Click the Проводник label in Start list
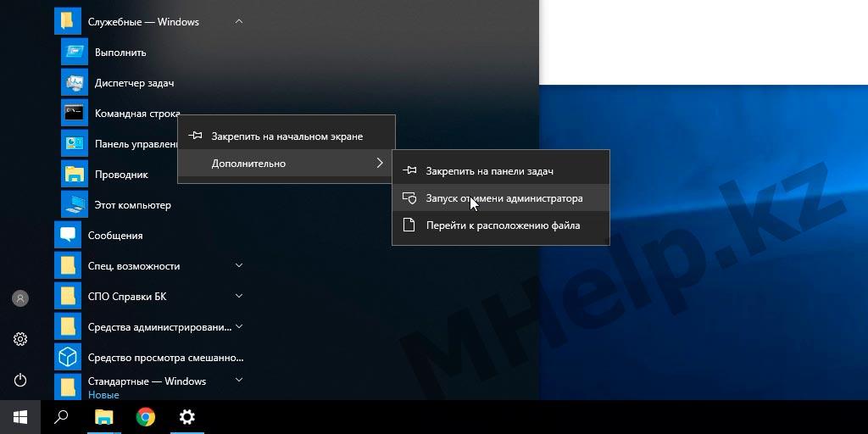 point(121,175)
